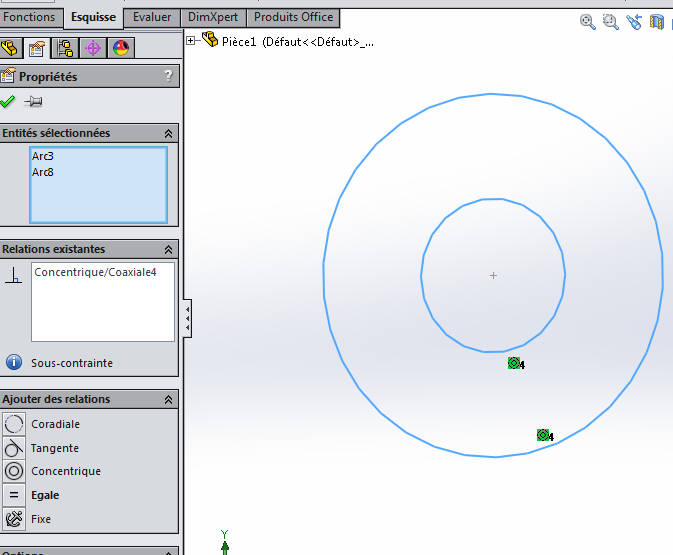The height and width of the screenshot is (555, 673).
Task: Click the Propriétés header icon
Action: pos(8,75)
